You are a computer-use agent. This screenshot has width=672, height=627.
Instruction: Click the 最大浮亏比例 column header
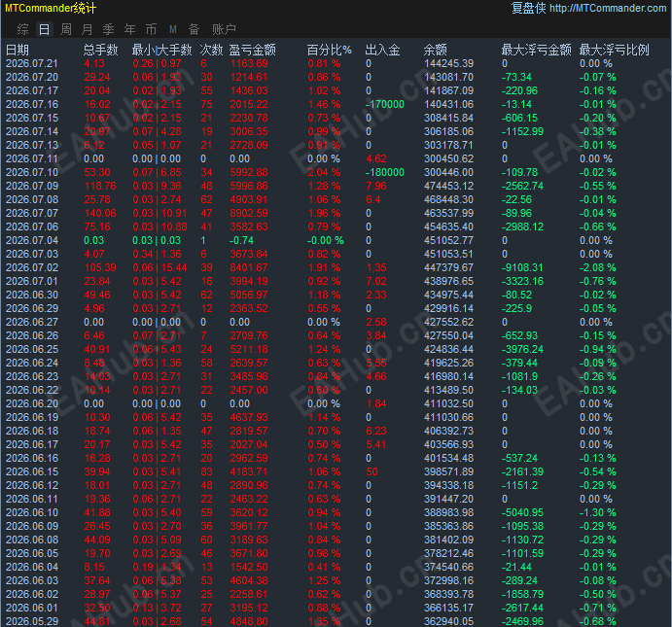click(x=615, y=51)
